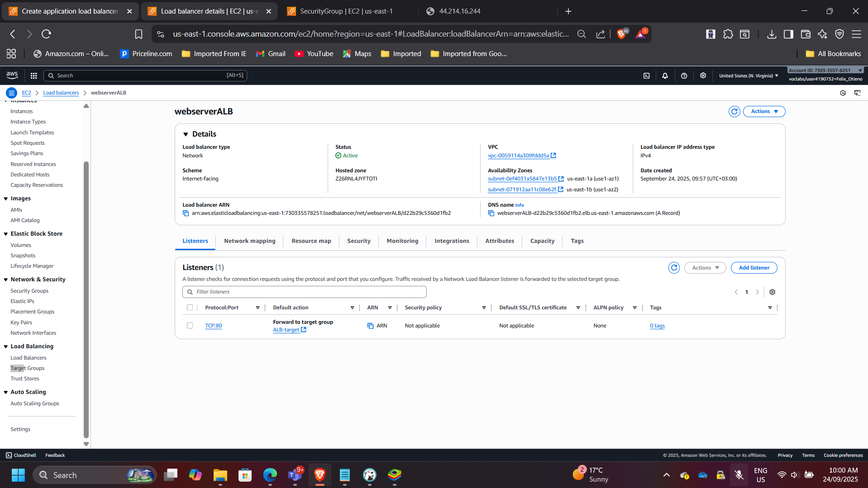Open the Monitoring tab

click(x=402, y=241)
